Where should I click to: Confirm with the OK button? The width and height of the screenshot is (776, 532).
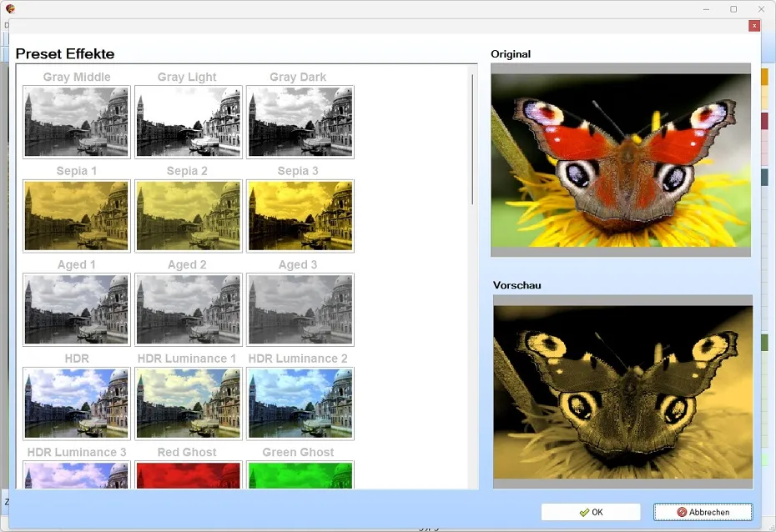[591, 512]
